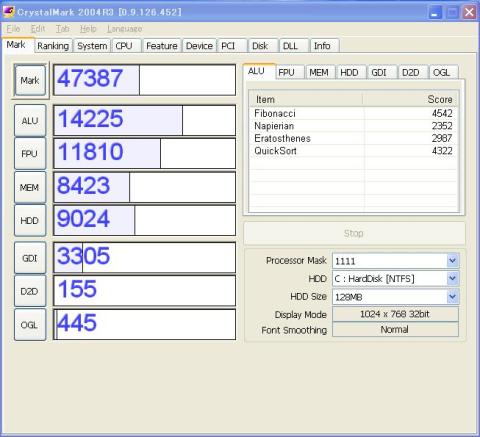Switch to the Device tab
The image size is (480, 437).
click(199, 46)
